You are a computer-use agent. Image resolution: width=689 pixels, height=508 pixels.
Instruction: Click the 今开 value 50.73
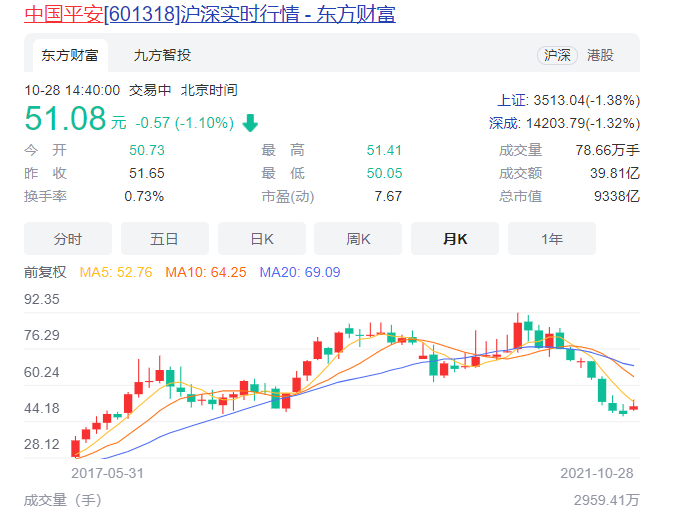pyautogui.click(x=147, y=150)
